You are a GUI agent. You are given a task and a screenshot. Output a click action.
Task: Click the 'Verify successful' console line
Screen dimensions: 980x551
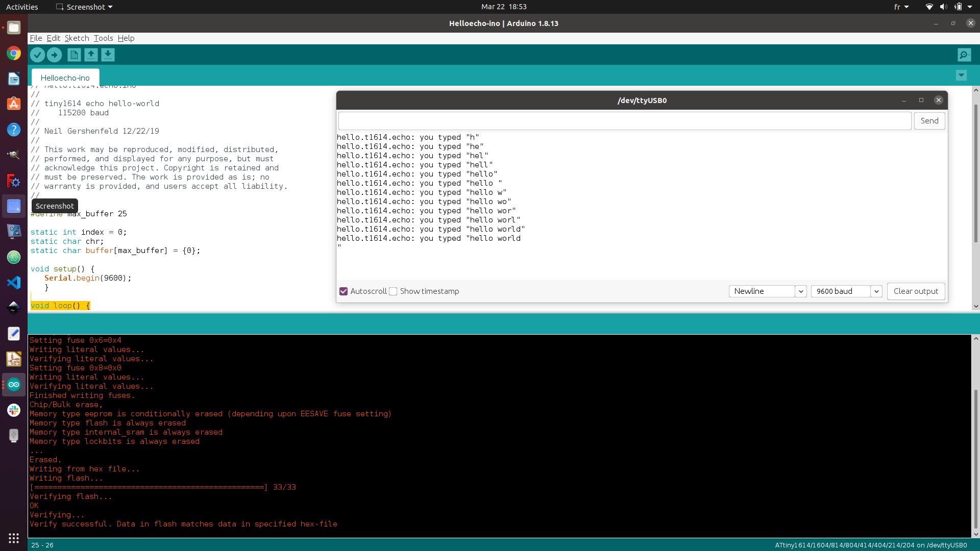click(x=183, y=524)
